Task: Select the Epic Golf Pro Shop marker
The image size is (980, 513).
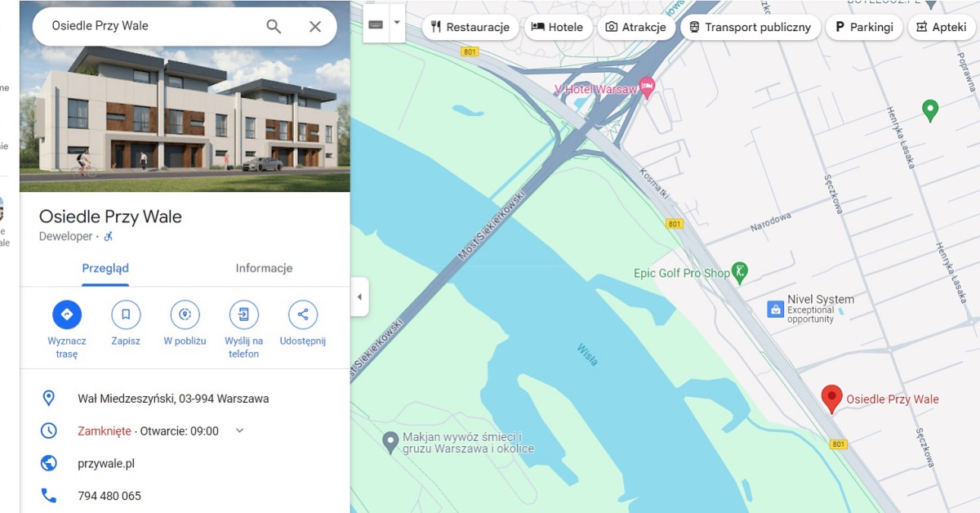Action: click(x=740, y=273)
